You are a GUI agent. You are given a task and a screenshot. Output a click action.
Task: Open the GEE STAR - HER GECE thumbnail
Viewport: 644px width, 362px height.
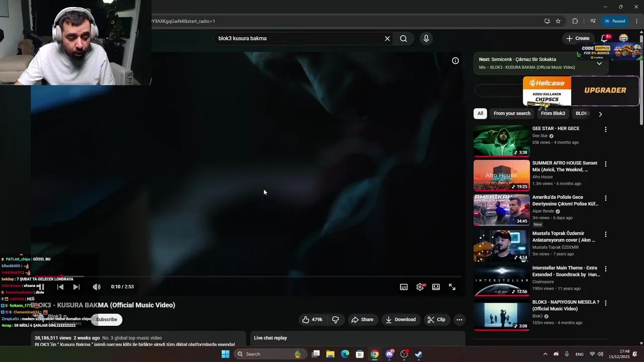pos(502,141)
